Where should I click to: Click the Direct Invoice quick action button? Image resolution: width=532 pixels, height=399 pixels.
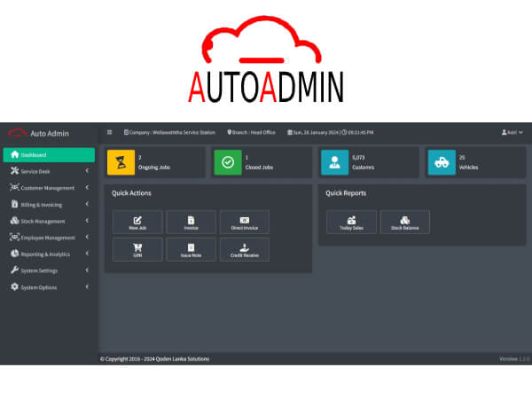[245, 223]
